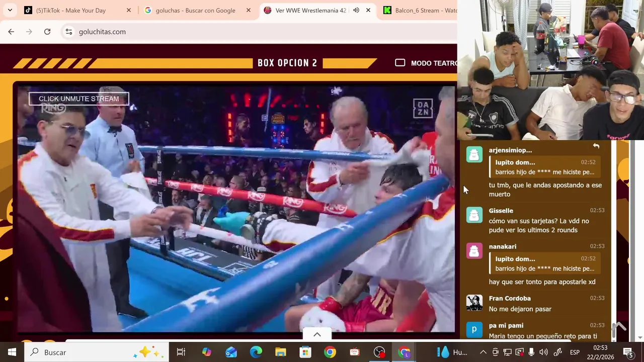Image resolution: width=644 pixels, height=362 pixels.
Task: Open pa mi pami's avatar
Action: (x=474, y=329)
